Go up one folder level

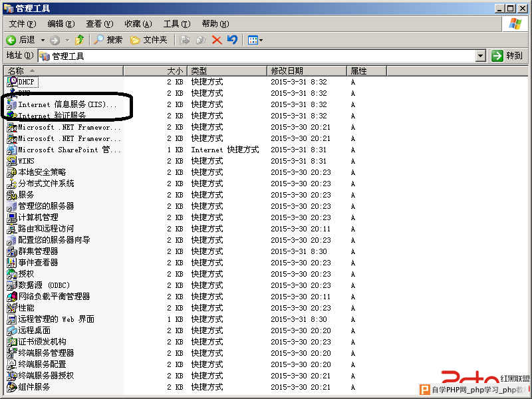click(x=80, y=40)
